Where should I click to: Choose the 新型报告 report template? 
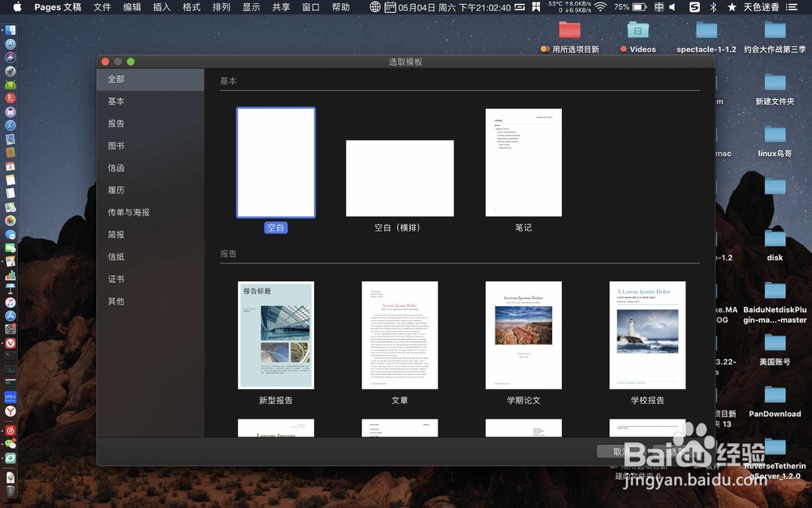coord(276,335)
